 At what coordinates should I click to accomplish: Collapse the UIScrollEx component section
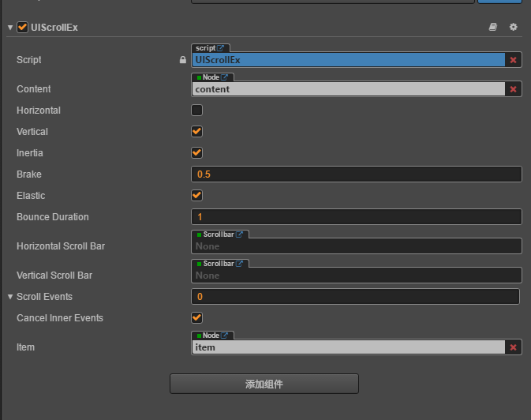pos(10,28)
